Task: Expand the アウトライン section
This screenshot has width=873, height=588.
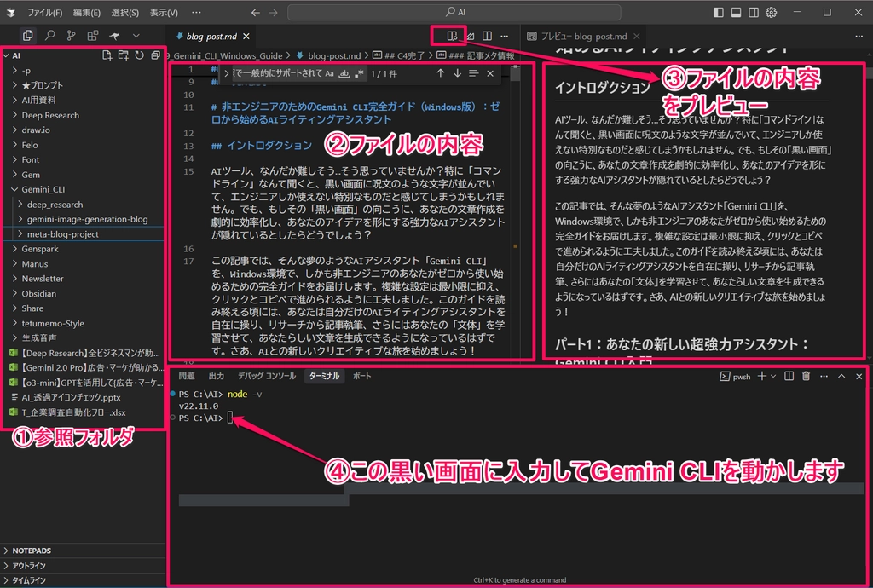Action: pyautogui.click(x=84, y=565)
